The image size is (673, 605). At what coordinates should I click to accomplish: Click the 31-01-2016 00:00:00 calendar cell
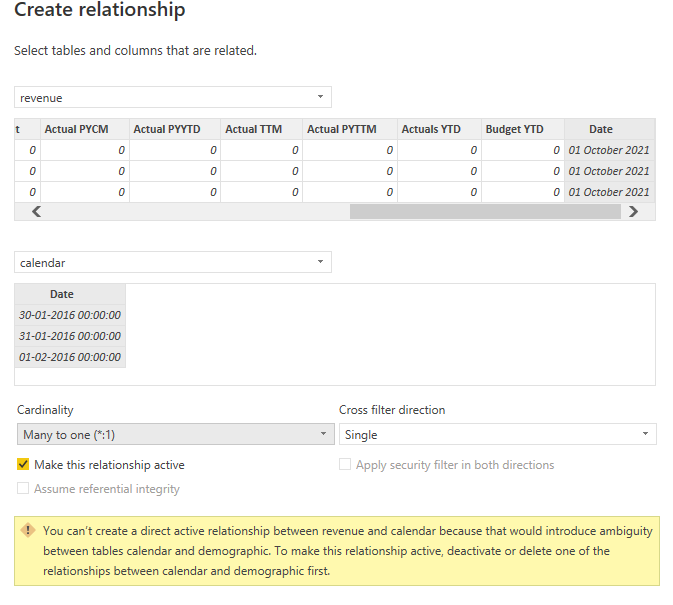point(70,336)
